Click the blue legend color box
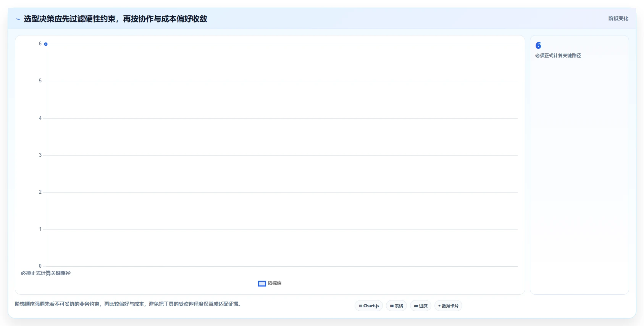The image size is (644, 326). coord(262,284)
